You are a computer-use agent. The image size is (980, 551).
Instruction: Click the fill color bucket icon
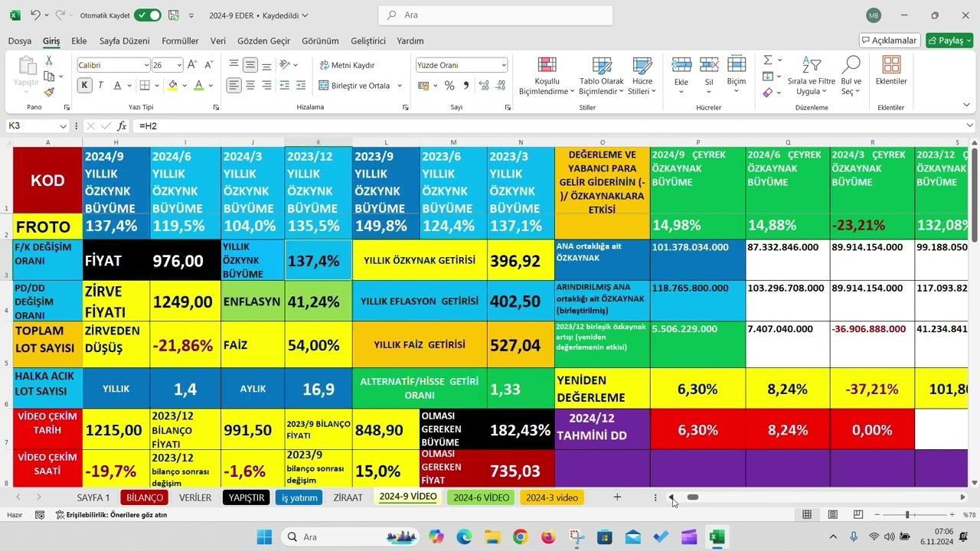173,86
